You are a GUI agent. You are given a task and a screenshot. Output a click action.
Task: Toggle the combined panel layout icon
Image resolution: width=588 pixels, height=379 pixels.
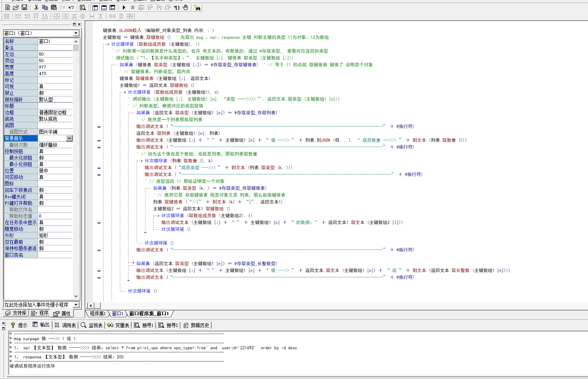tap(112, 7)
